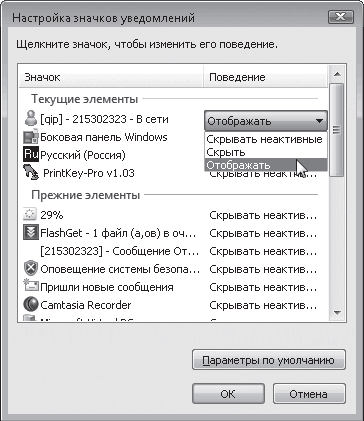Image resolution: width=364 pixels, height=421 pixels.
Task: Pick highlighted Отображать list option
Action: pyautogui.click(x=265, y=165)
